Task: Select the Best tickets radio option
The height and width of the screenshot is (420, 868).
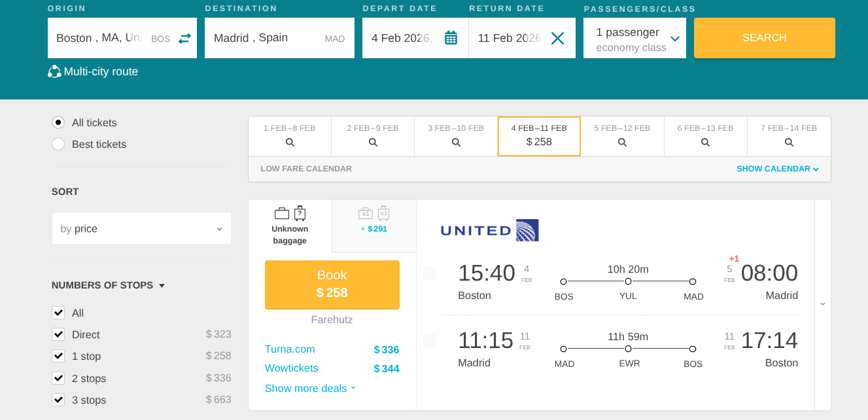Action: (x=58, y=145)
